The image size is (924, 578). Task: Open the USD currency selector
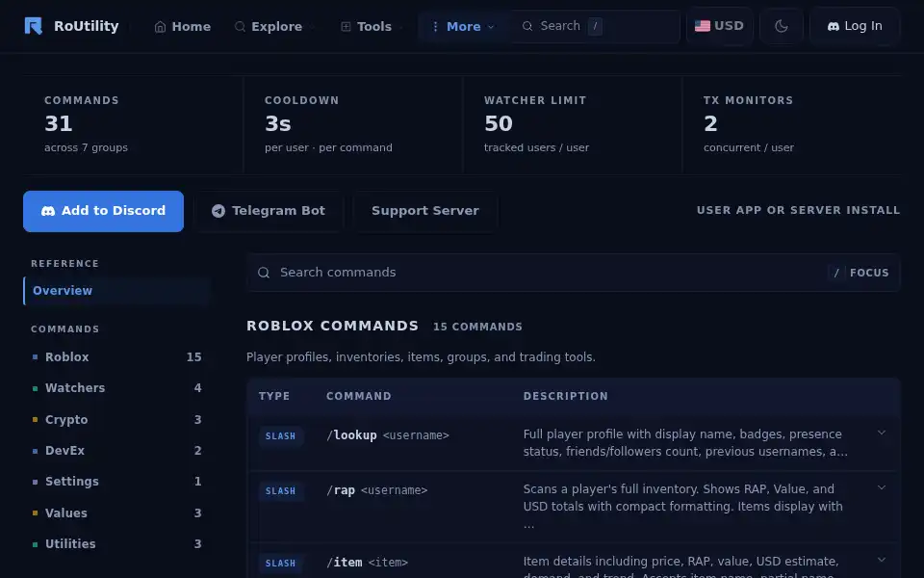(x=720, y=26)
